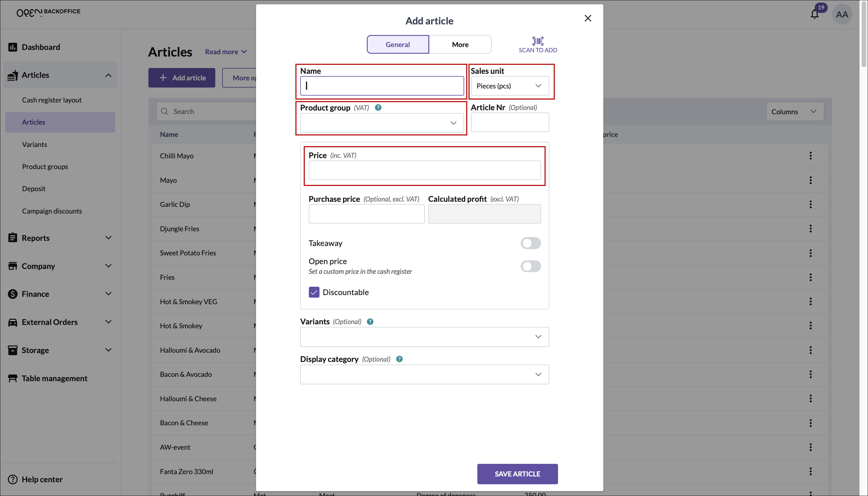Open row options for Sweet Potato Fries
Screen dimensions: 868x496
click(810, 253)
